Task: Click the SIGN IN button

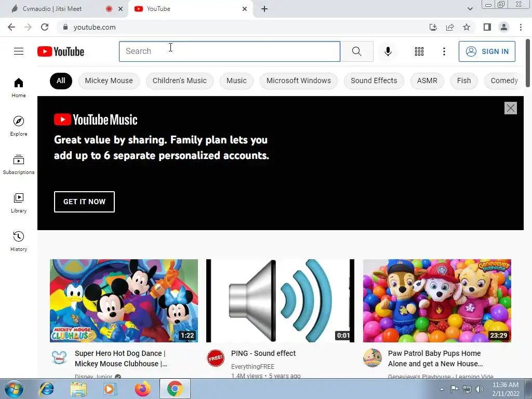Action: [x=487, y=51]
